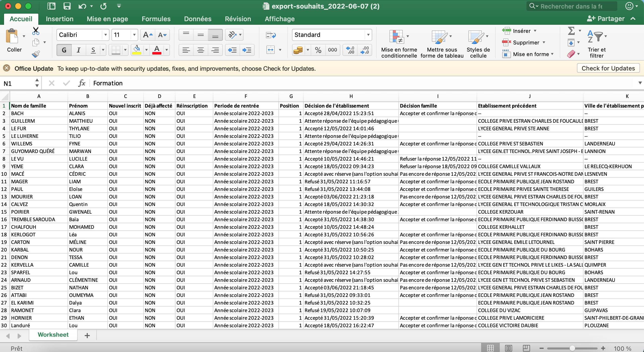Open the Standard number format dropdown

[x=368, y=35]
